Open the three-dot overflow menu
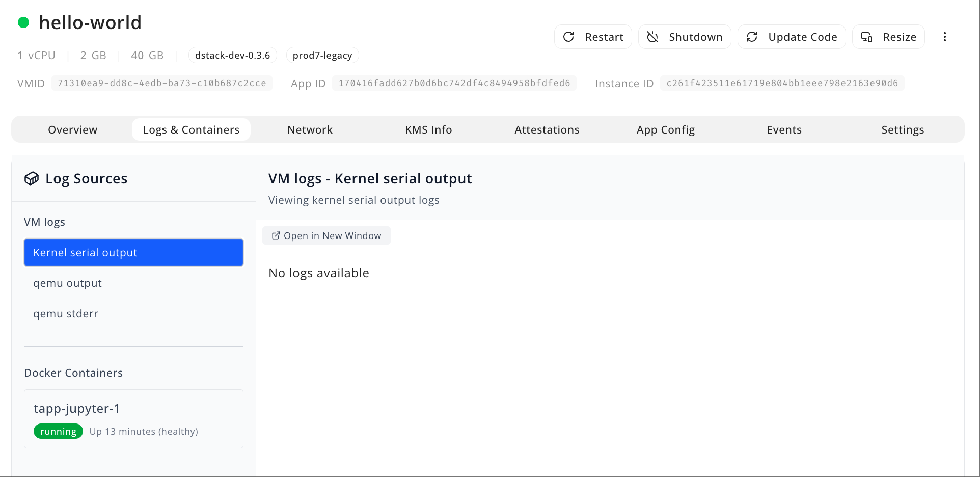Screen dimensions: 980x477 tap(945, 37)
